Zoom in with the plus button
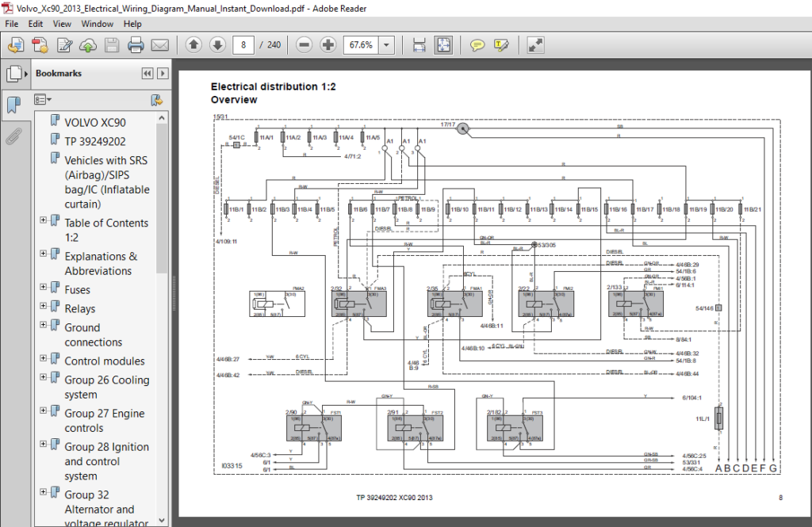Image resolution: width=812 pixels, height=527 pixels. (327, 45)
